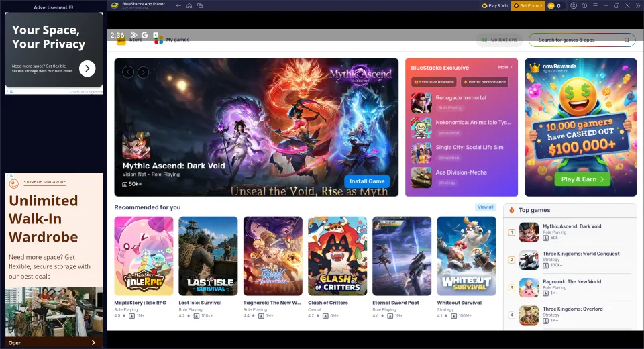Viewport: 644px width, 349px height.
Task: Open the Play & Win rewards
Action: point(495,6)
